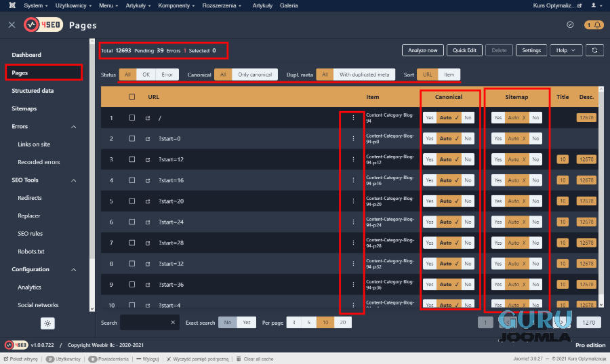
Task: Open the Użytkownicy dropdown menu
Action: pyautogui.click(x=73, y=5)
